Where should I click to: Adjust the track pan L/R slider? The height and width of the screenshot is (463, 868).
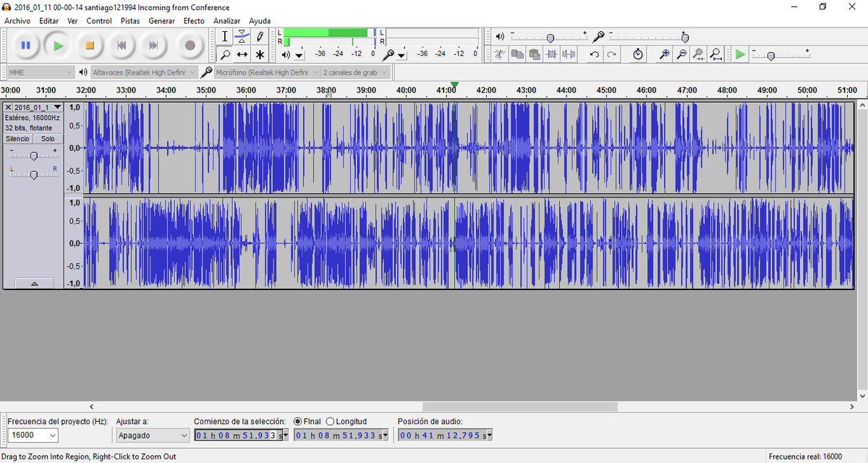coord(33,174)
